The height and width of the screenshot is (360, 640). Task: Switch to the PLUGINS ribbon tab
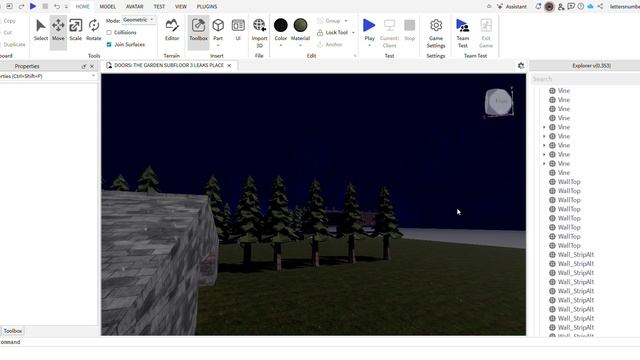pos(207,7)
